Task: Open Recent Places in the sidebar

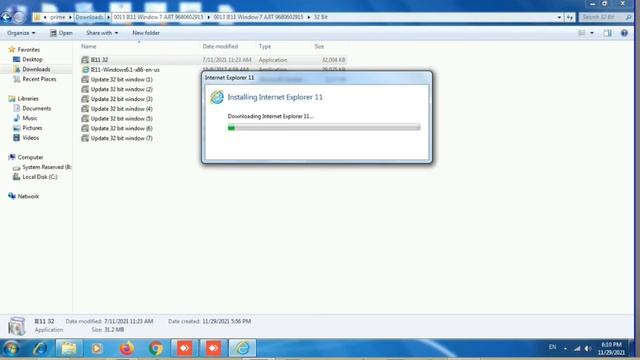Action: coord(39,79)
